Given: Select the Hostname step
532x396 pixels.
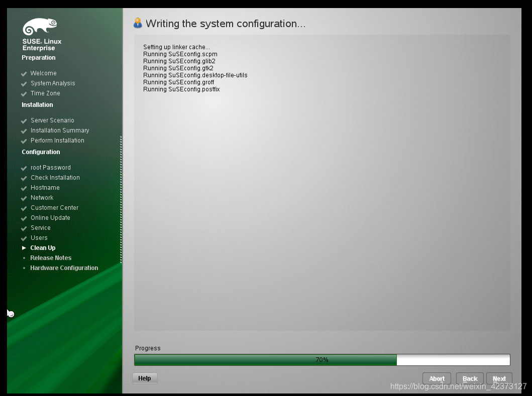Looking at the screenshot, I should (x=45, y=188).
